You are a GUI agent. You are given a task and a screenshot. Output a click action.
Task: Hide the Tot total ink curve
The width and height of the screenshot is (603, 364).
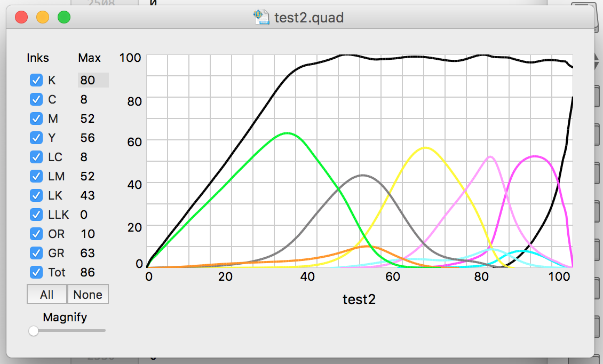36,272
